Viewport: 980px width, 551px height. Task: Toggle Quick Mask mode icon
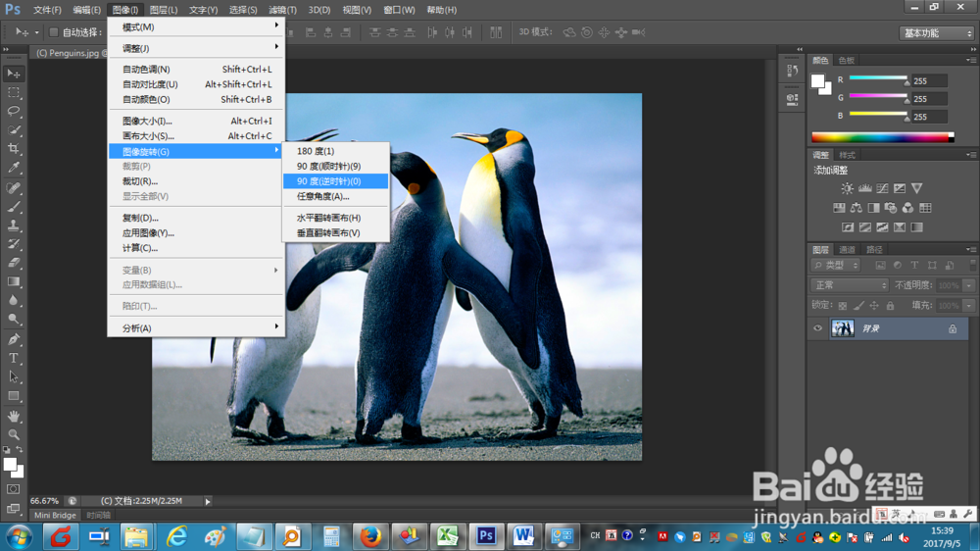click(13, 489)
